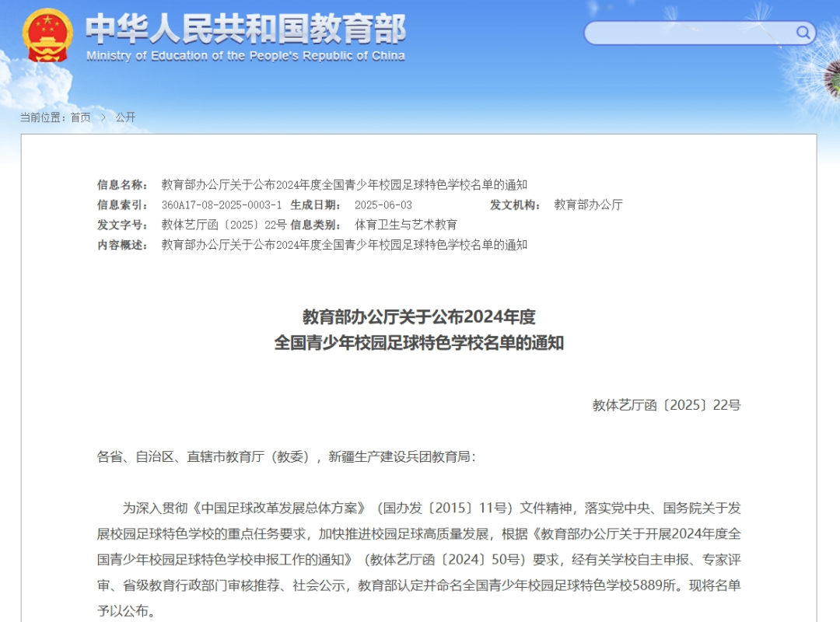The width and height of the screenshot is (840, 622).
Task: Click the right-aligned document number 教体艺厅函〔2025〕22号
Action: [x=667, y=405]
